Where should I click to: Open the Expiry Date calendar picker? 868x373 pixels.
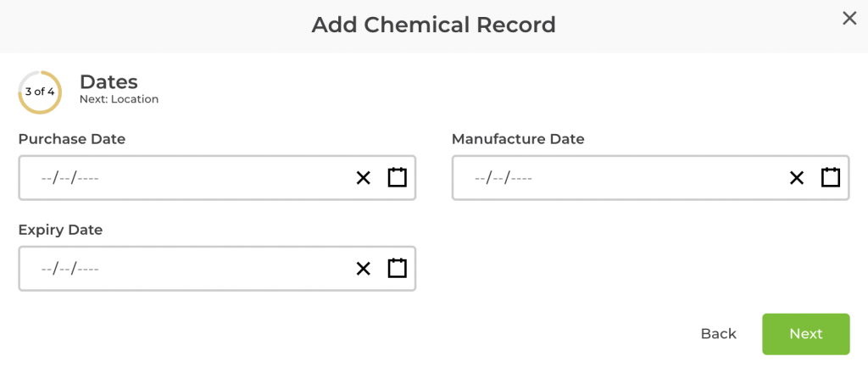pos(397,269)
